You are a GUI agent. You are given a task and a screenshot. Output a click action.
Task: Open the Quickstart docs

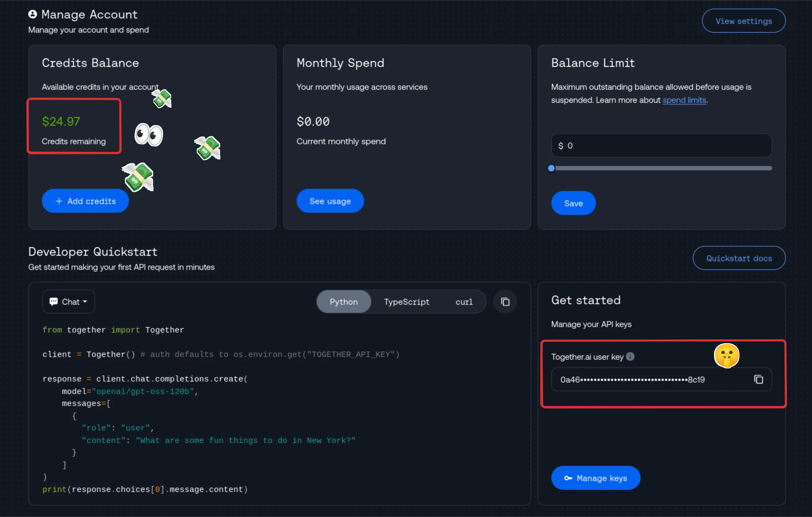739,258
